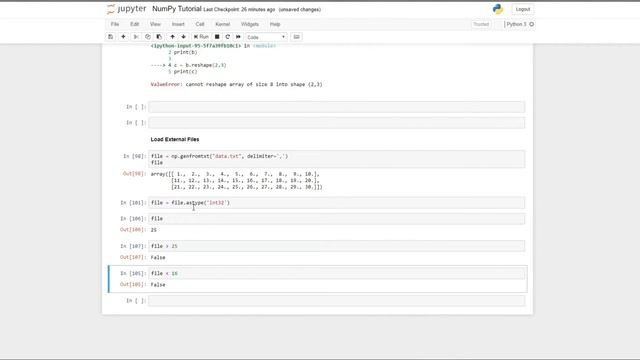Open the command palette keyboard icon
The width and height of the screenshot is (640, 360).
(297, 37)
